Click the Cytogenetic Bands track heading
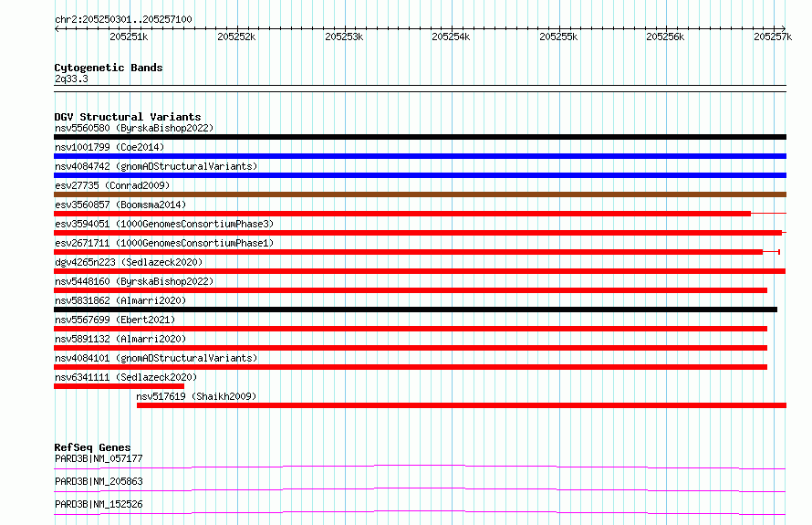The width and height of the screenshot is (812, 525). 109,68
